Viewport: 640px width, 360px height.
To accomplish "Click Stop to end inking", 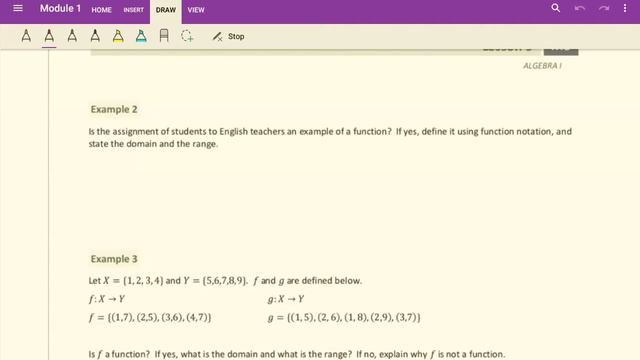I will (x=229, y=36).
